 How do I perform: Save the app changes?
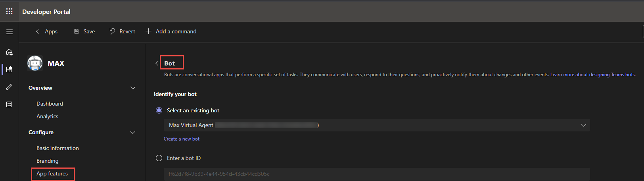[84, 31]
